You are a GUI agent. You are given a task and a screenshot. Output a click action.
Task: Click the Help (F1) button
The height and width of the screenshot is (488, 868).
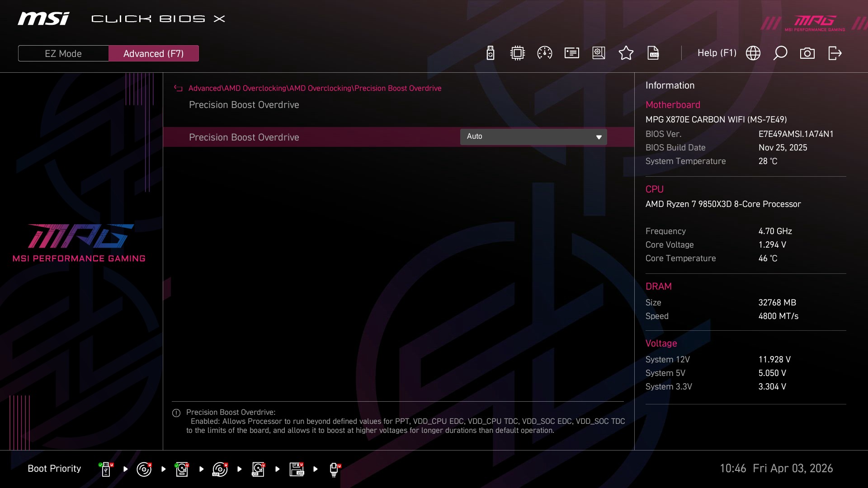click(717, 53)
